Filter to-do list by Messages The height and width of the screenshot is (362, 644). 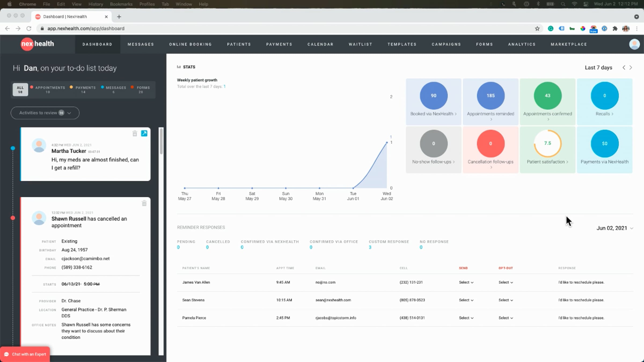pyautogui.click(x=114, y=90)
